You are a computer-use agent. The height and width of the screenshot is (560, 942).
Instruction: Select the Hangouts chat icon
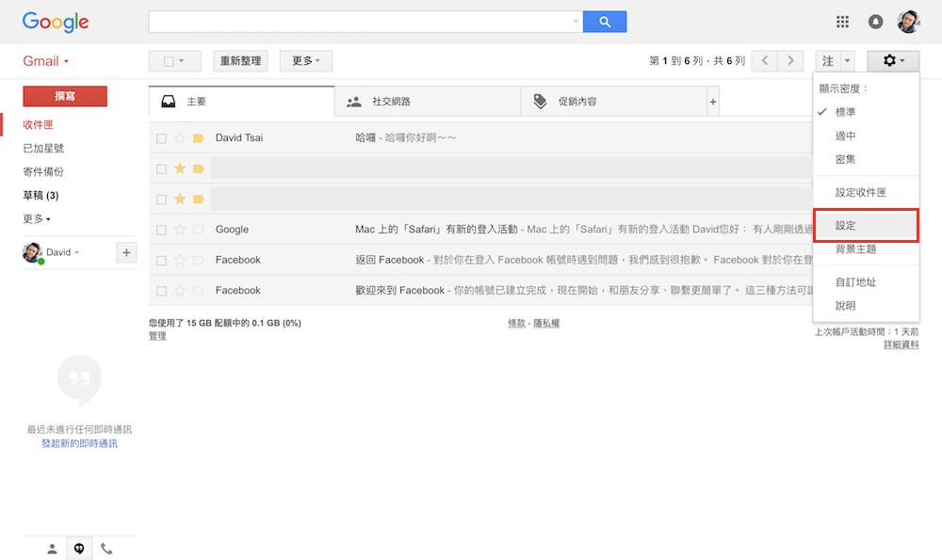79,548
